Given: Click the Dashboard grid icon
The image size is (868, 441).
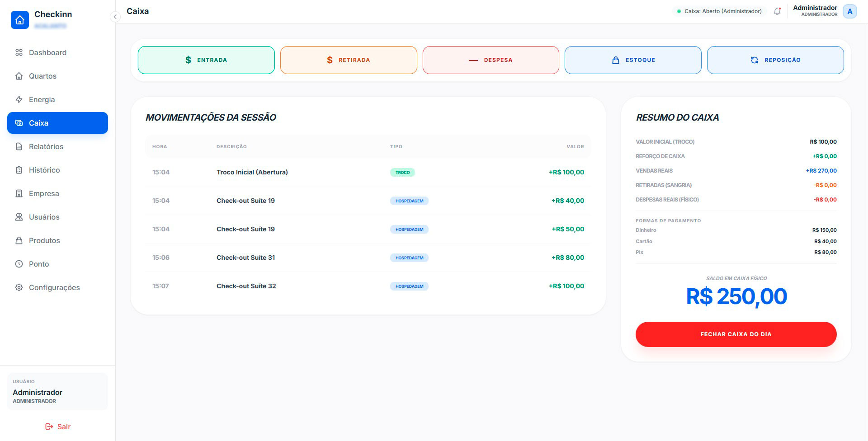Looking at the screenshot, I should point(19,52).
